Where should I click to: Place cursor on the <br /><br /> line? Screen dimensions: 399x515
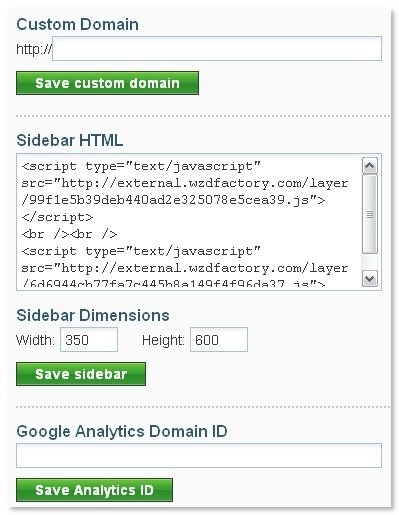tap(69, 234)
